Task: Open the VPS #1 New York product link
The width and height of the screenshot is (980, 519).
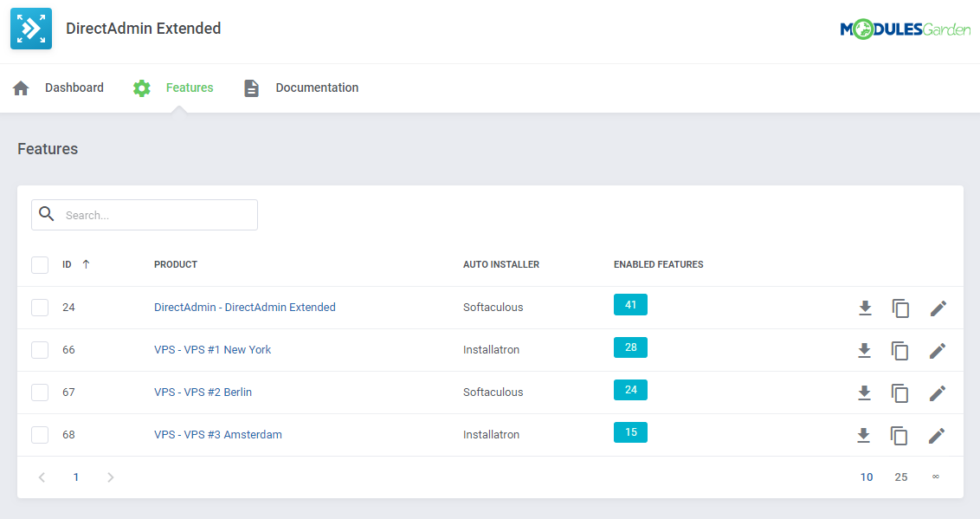Action: click(212, 349)
